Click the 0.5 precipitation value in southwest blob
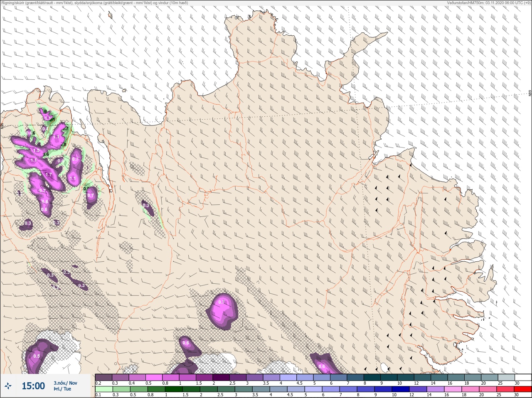The height and width of the screenshot is (398, 532). coord(37,356)
